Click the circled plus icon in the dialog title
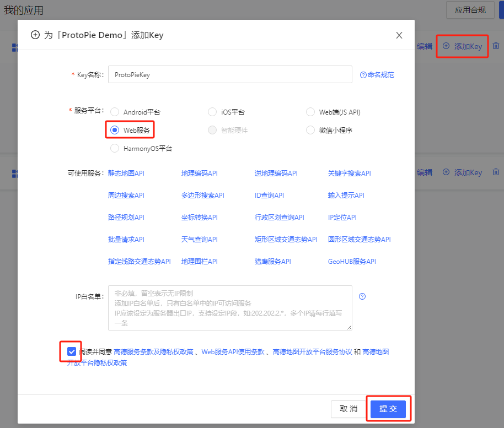The width and height of the screenshot is (504, 428). click(x=34, y=35)
